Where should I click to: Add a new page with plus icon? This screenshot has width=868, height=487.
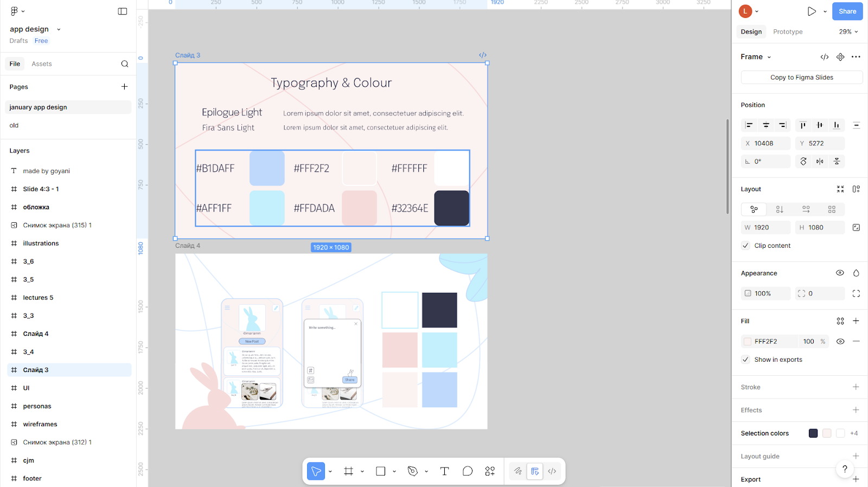coord(124,87)
